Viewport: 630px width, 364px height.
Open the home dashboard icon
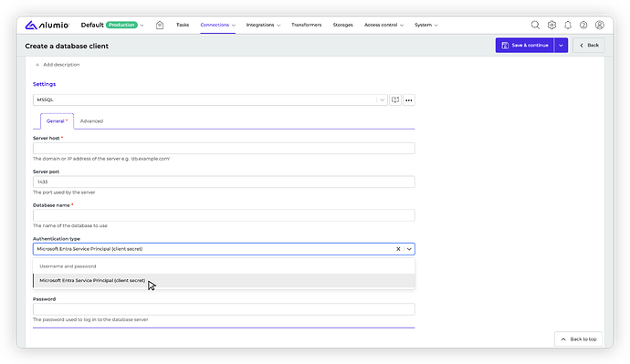click(x=160, y=25)
